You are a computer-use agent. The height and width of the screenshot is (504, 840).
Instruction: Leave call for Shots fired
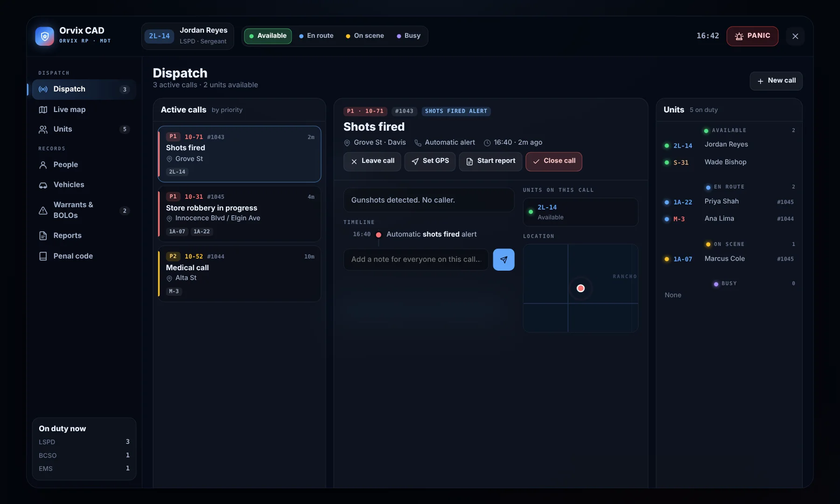tap(372, 161)
